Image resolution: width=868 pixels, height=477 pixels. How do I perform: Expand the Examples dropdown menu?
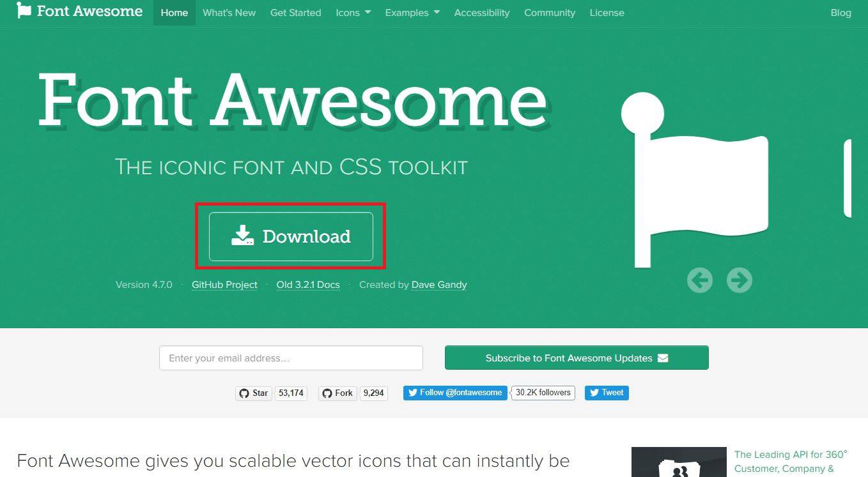coord(412,13)
